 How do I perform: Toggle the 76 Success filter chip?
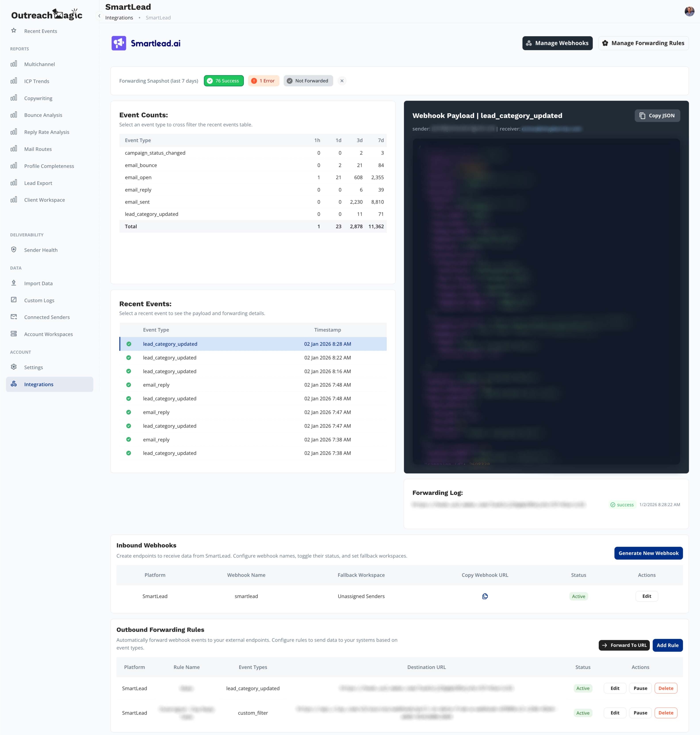tap(224, 81)
